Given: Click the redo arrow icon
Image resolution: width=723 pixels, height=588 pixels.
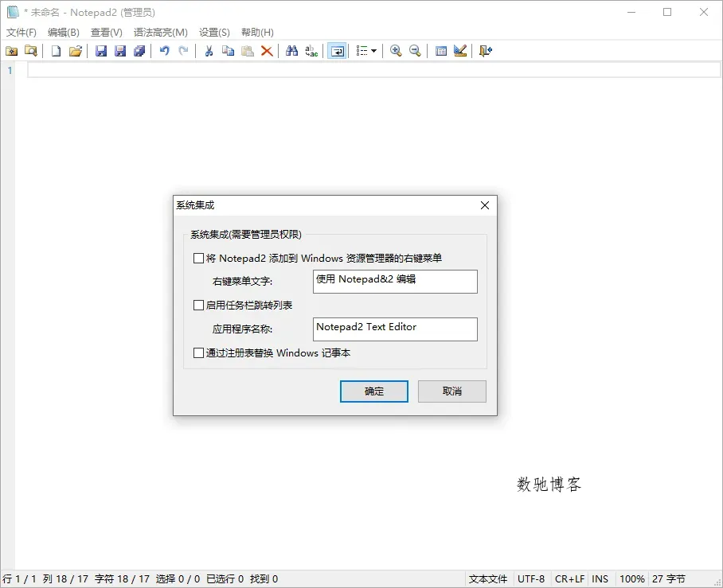Looking at the screenshot, I should click(x=183, y=51).
